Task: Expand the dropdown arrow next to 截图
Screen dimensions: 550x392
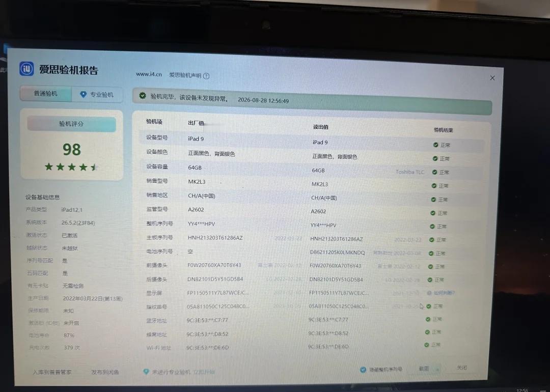Action: coord(437,369)
